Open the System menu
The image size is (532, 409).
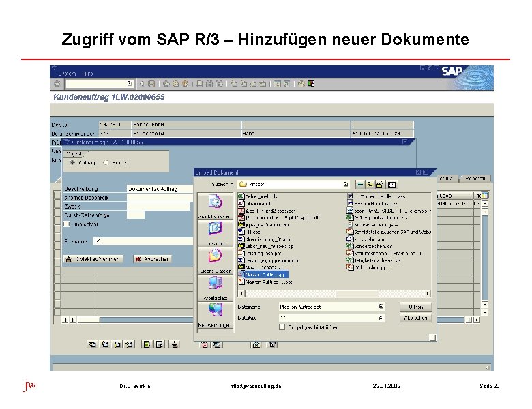[67, 74]
